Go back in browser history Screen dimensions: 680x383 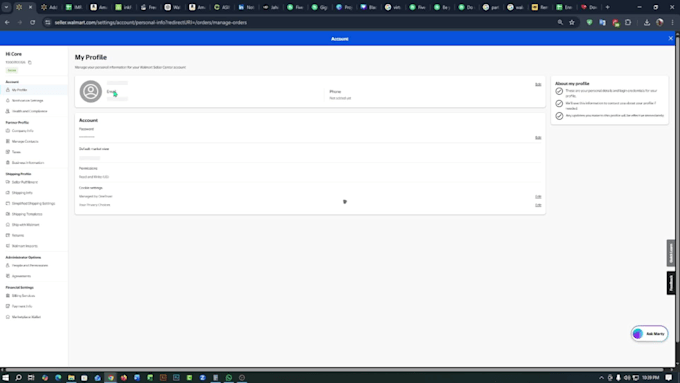7,23
